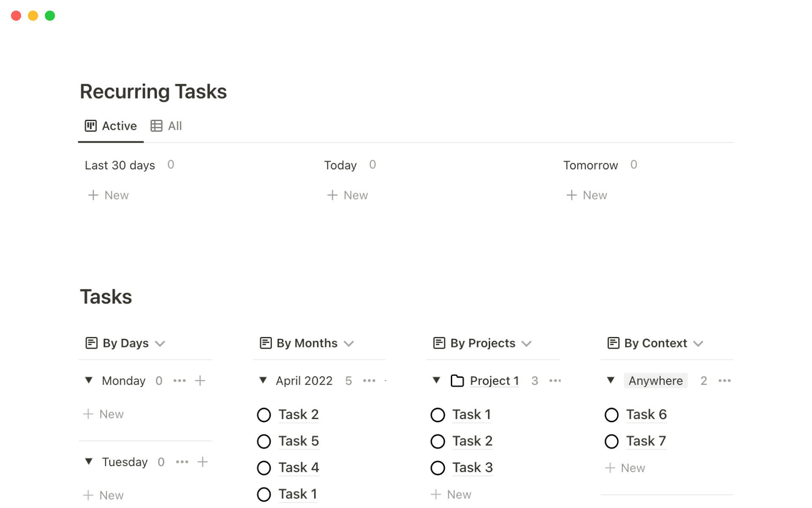
Task: Click the By Days list view icon
Action: pos(91,343)
